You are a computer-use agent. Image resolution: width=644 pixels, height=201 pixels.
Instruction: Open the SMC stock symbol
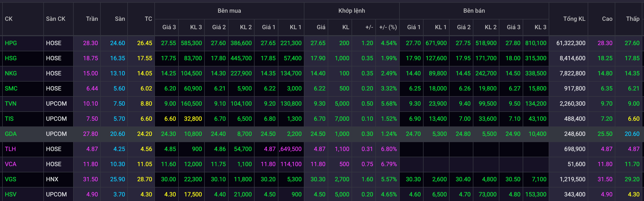click(11, 88)
